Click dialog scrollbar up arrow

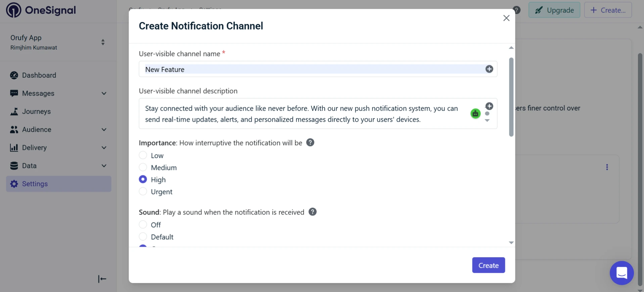tap(511, 48)
